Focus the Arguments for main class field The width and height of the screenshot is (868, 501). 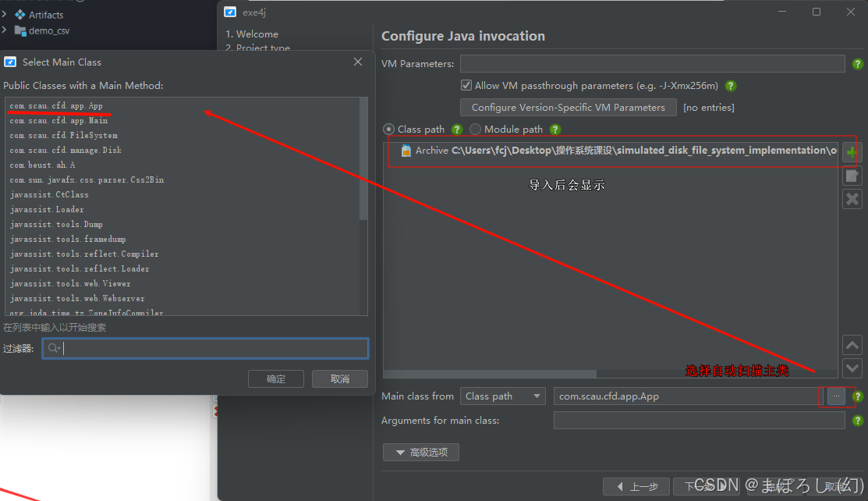click(x=700, y=421)
